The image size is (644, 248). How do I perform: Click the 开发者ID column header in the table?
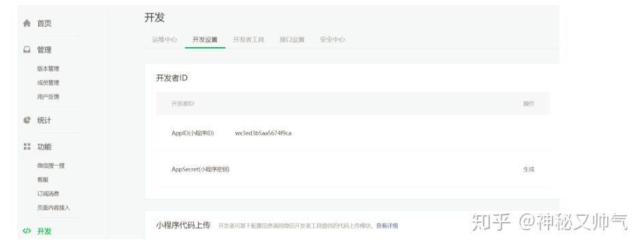click(x=182, y=104)
